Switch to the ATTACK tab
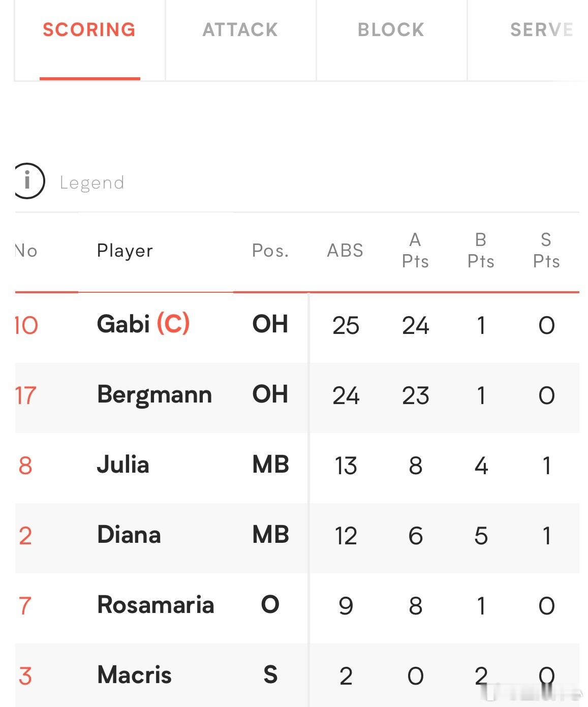The height and width of the screenshot is (707, 588). click(240, 30)
